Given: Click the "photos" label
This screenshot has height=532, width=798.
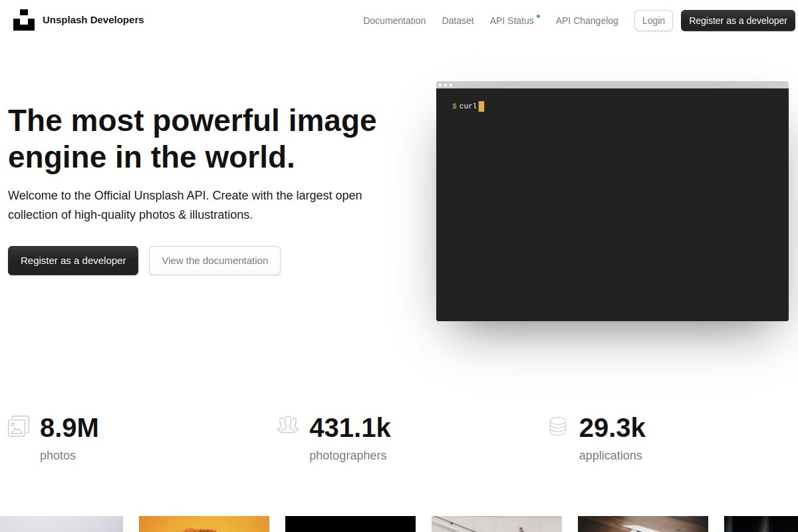Looking at the screenshot, I should [58, 456].
